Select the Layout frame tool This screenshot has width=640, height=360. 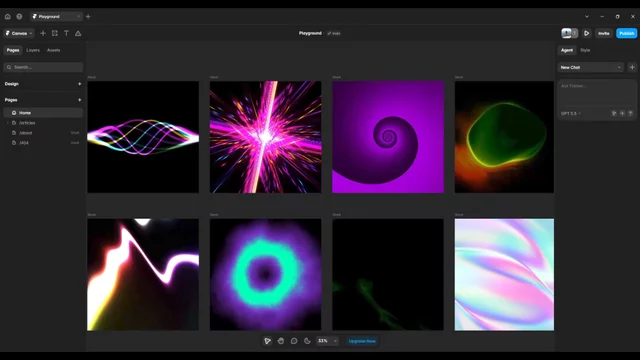point(55,33)
